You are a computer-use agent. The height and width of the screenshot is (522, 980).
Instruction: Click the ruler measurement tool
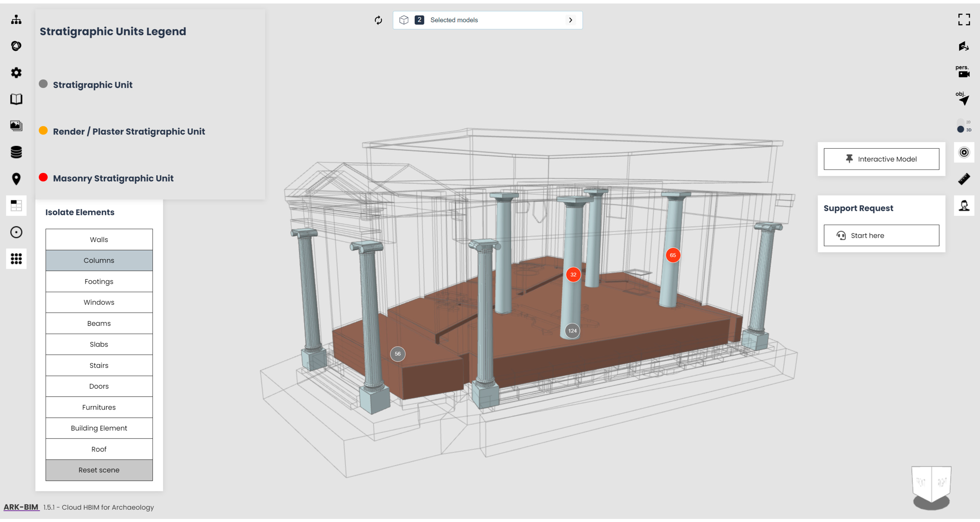pos(964,179)
